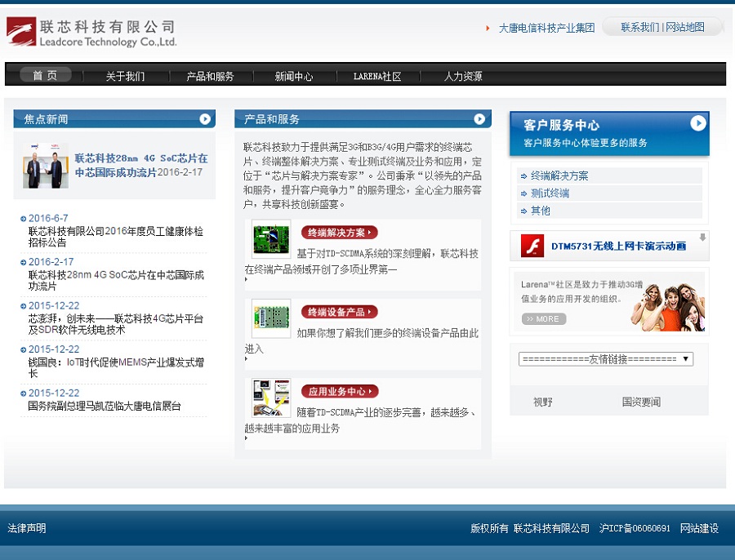Click the 2015-12-22 date above 芯澎湃 news

pyautogui.click(x=54, y=306)
